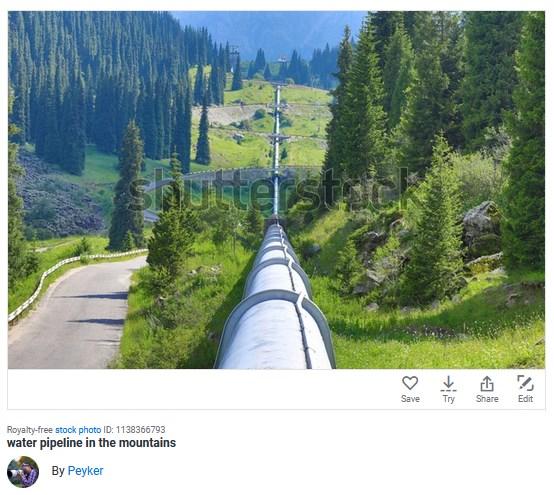Click the shutterstock watermark on photo
Image resolution: width=554 pixels, height=495 pixels.
(x=269, y=189)
